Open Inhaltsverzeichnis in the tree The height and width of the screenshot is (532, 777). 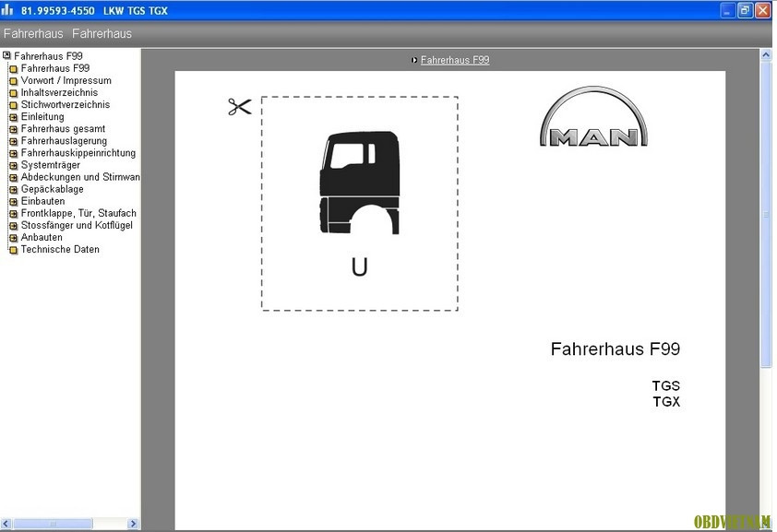click(59, 92)
